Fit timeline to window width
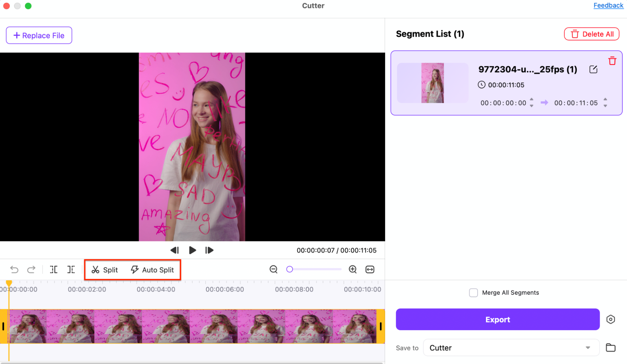Image resolution: width=627 pixels, height=364 pixels. pyautogui.click(x=370, y=269)
